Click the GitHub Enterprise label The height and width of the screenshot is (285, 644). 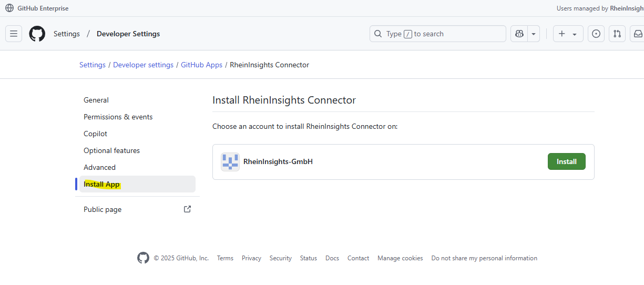pyautogui.click(x=43, y=8)
